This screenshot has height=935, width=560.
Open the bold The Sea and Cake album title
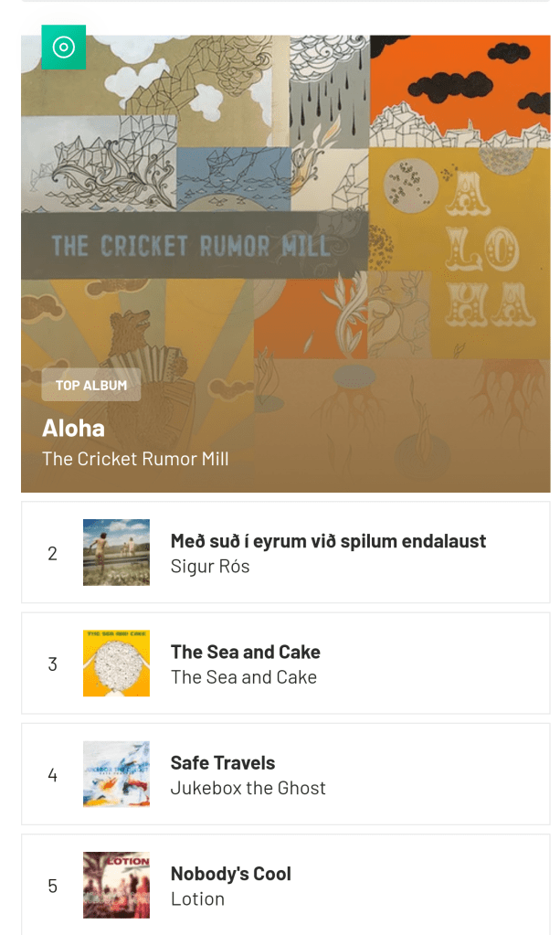245,652
